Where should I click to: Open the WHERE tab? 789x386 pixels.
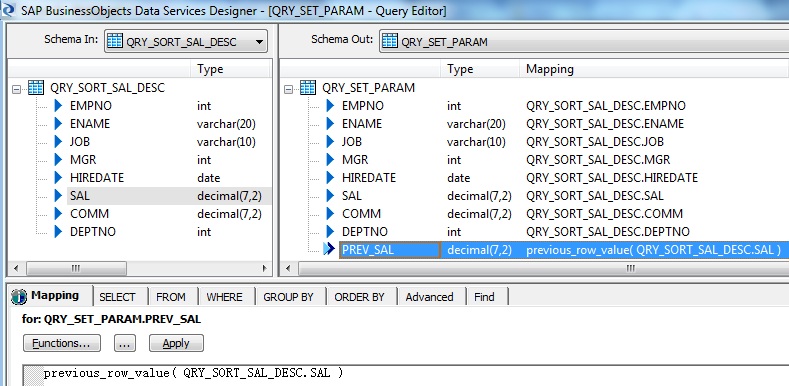pyautogui.click(x=224, y=297)
